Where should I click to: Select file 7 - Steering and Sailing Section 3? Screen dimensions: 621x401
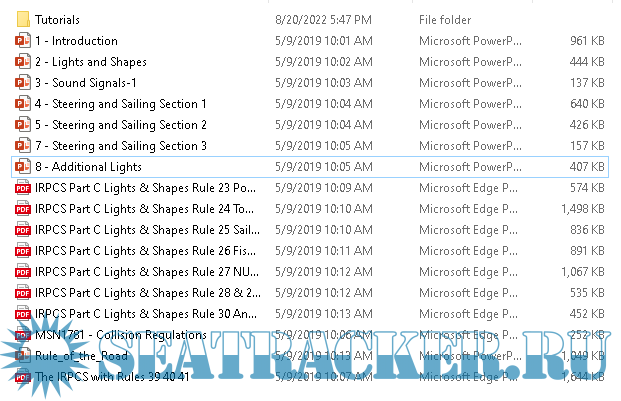coord(120,146)
